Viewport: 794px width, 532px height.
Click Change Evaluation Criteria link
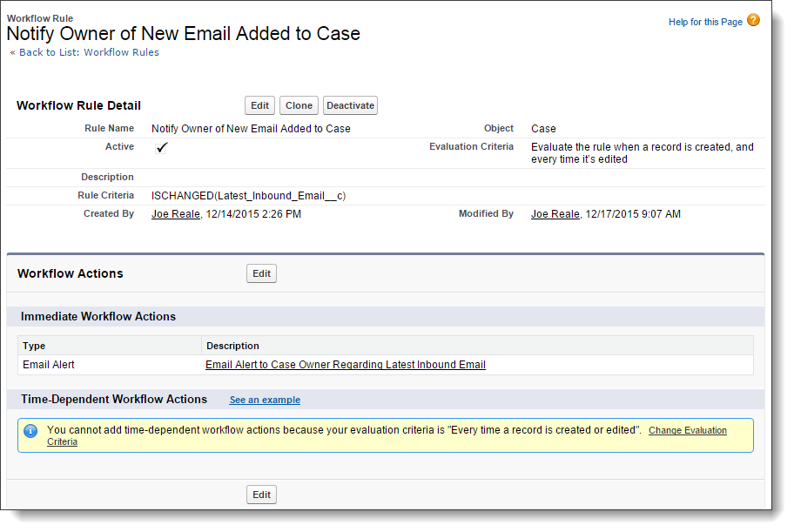[x=387, y=435]
